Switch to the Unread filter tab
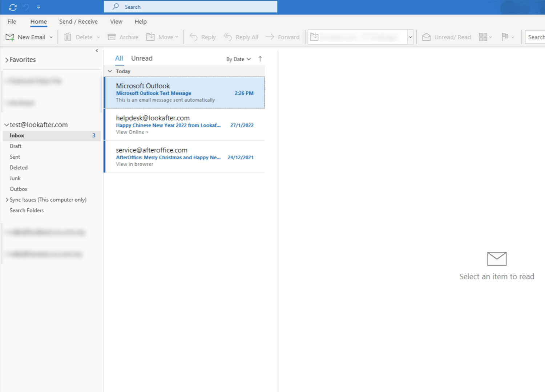Image resolution: width=545 pixels, height=392 pixels. coord(142,58)
